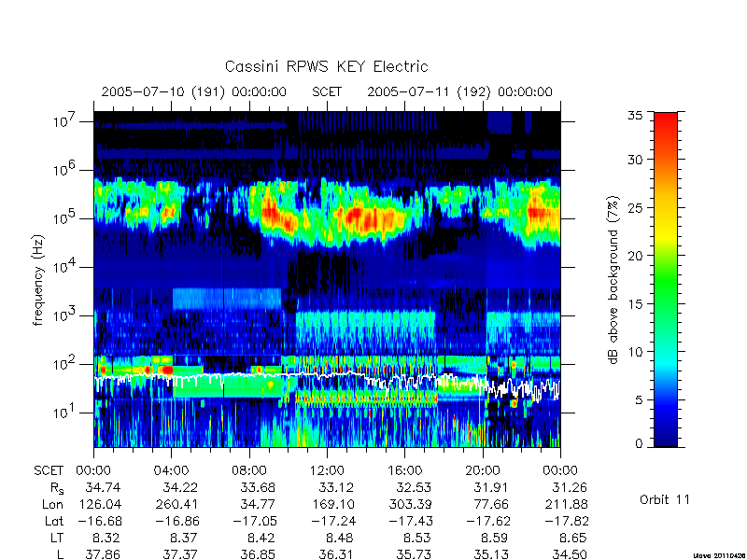Screen dimensions: 747x560
Task: Click the LT value 8.65
Action: click(x=573, y=538)
